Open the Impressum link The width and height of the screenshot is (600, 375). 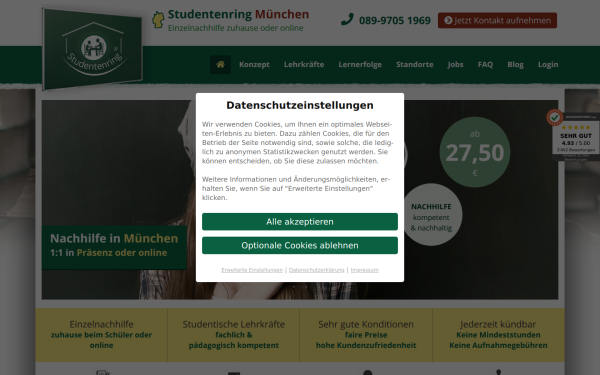coord(364,270)
